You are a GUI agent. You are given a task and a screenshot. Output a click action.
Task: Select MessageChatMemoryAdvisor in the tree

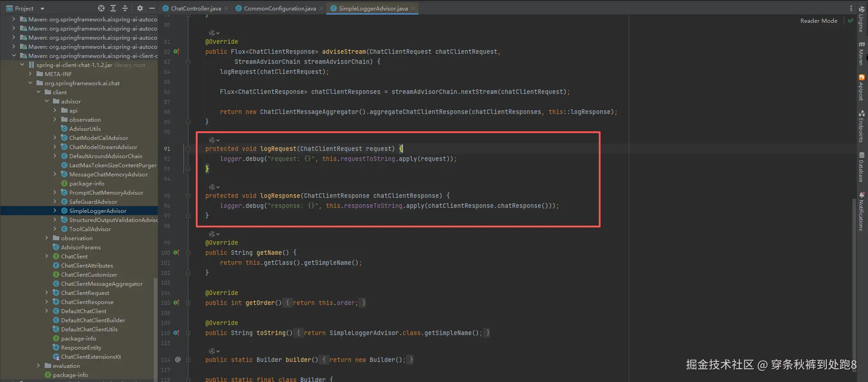click(108, 174)
